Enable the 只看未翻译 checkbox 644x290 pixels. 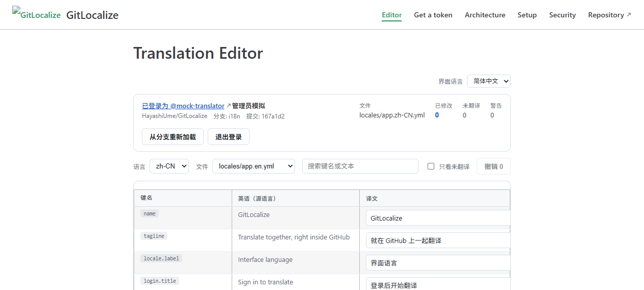(431, 166)
